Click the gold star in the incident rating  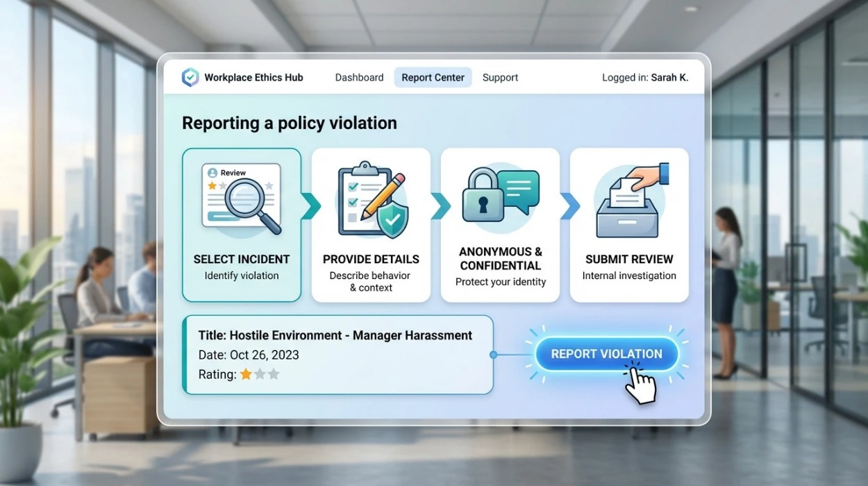tap(246, 374)
